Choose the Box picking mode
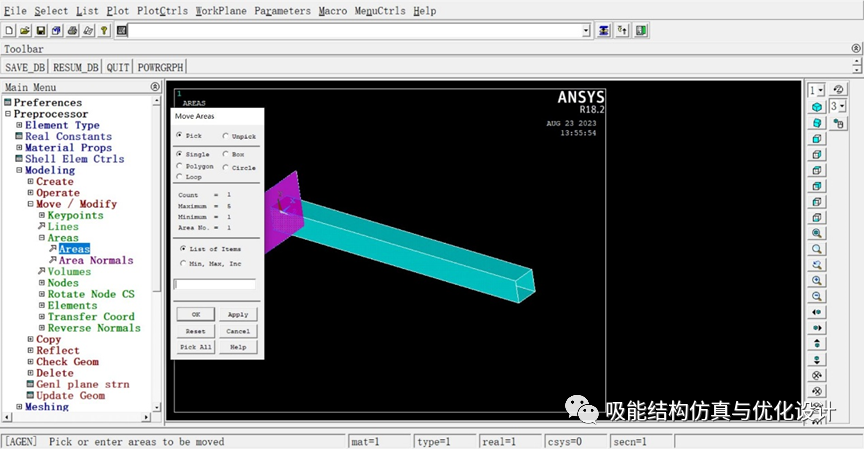 coord(225,154)
